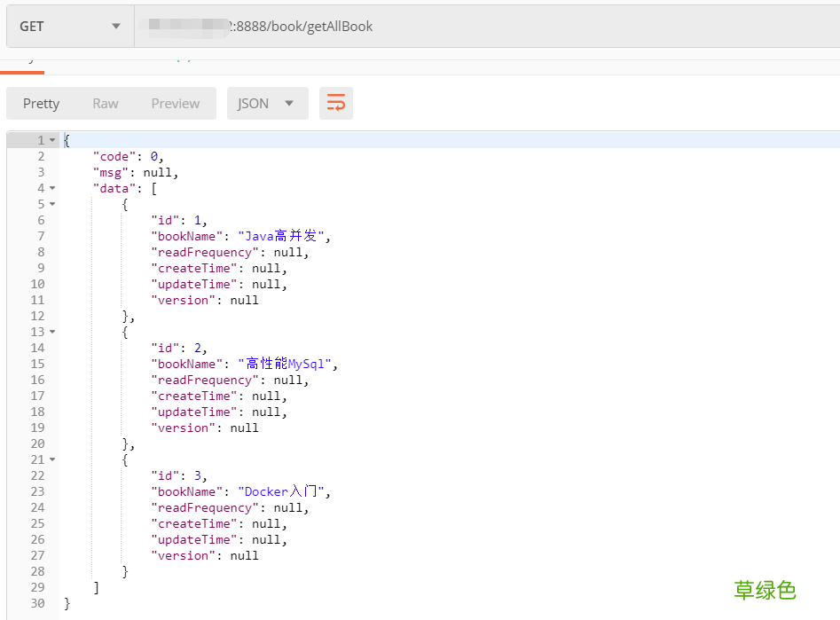The width and height of the screenshot is (840, 620).
Task: Click "updateTime" on line 18
Action: click(x=194, y=412)
